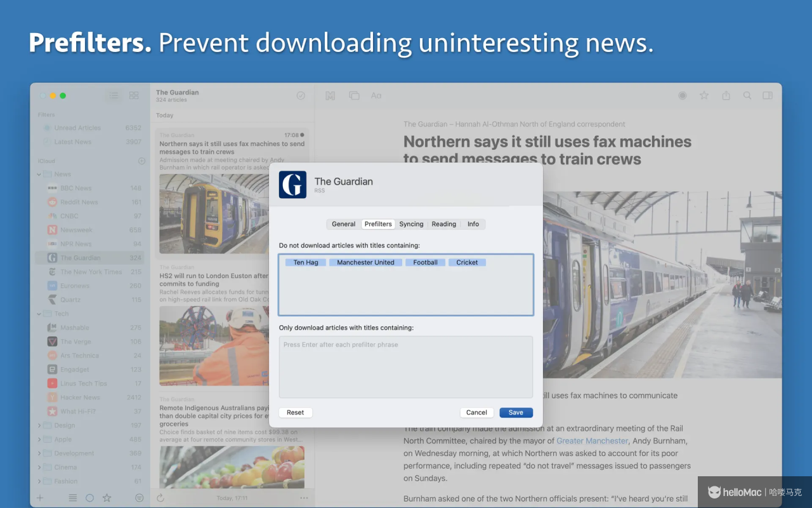Screen dimensions: 812x508
Task: Select The Verge feed
Action: pos(89,342)
